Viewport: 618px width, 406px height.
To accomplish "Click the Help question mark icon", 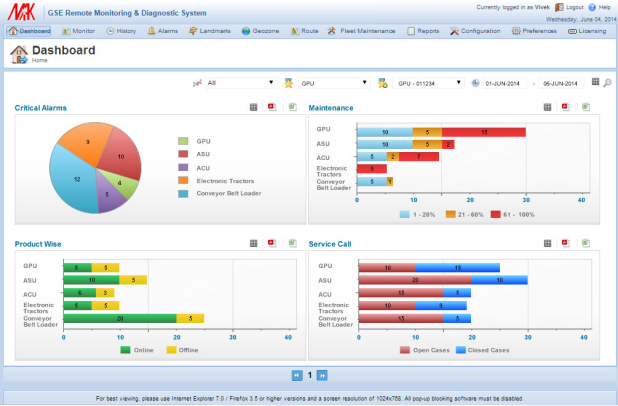I will (592, 7).
